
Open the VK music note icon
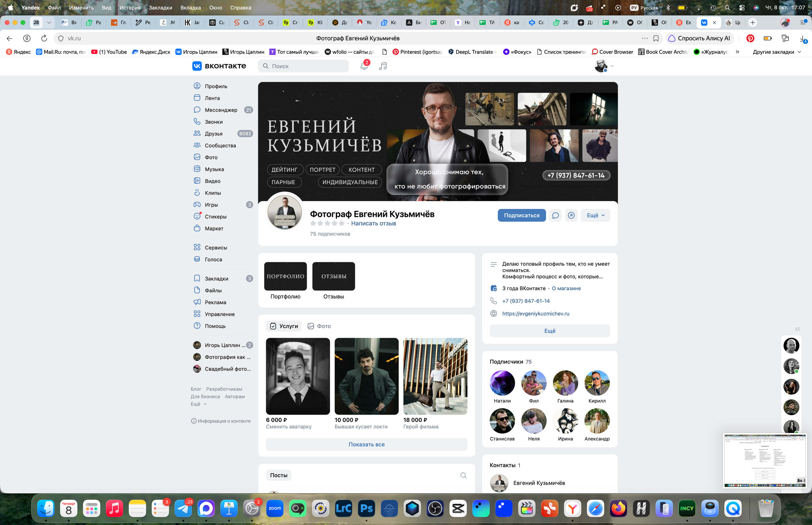[x=383, y=66]
